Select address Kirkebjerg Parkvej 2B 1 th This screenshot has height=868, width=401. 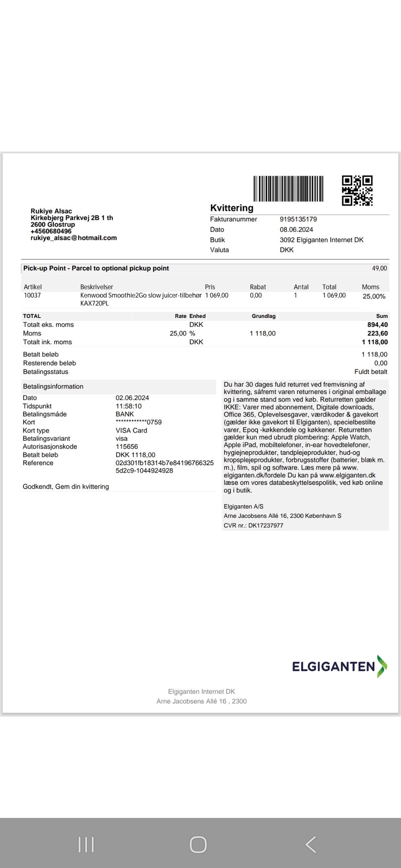click(x=72, y=218)
